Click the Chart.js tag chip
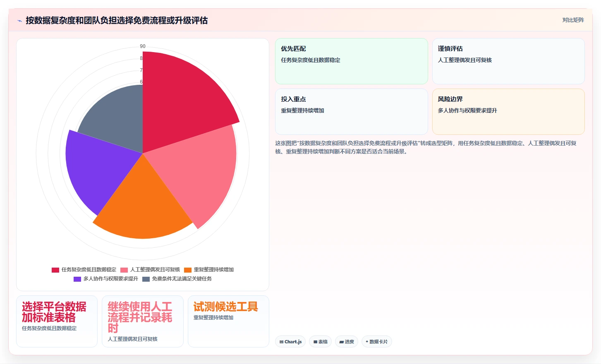 (290, 342)
